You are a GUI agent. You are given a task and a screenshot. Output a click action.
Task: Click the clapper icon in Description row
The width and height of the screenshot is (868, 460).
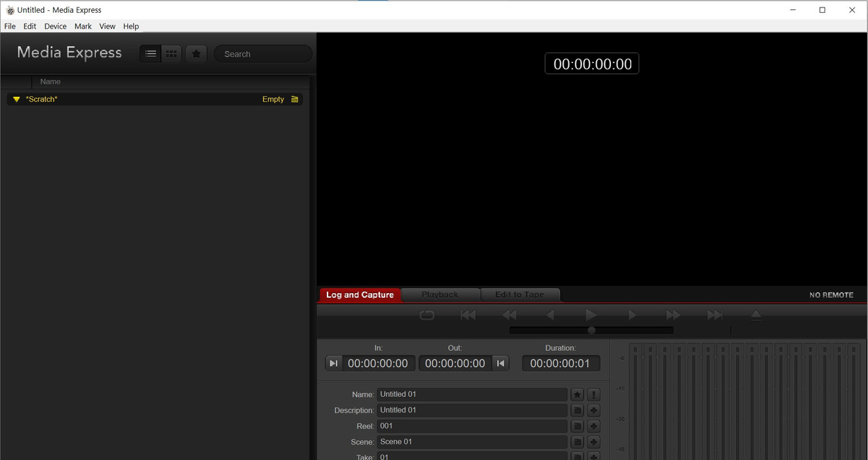click(577, 410)
